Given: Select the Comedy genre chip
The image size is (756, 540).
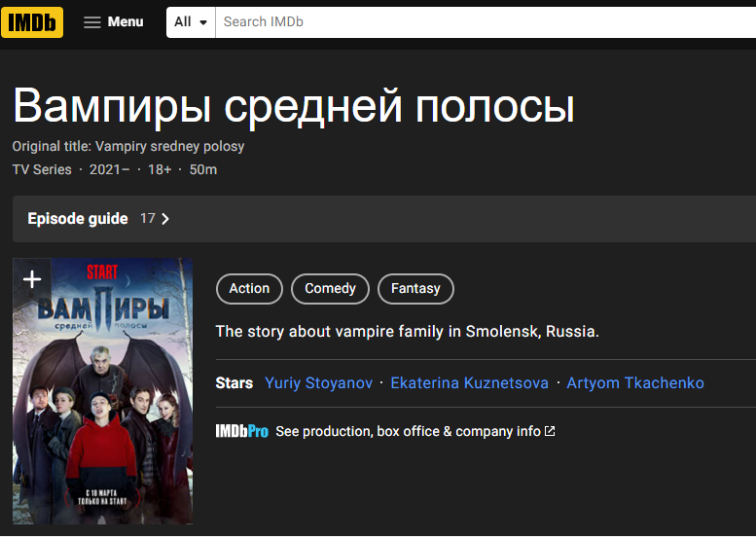Looking at the screenshot, I should (330, 289).
